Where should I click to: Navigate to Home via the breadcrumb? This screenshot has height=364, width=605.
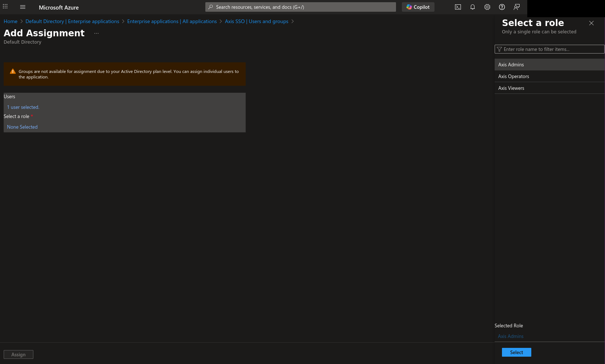[10, 21]
